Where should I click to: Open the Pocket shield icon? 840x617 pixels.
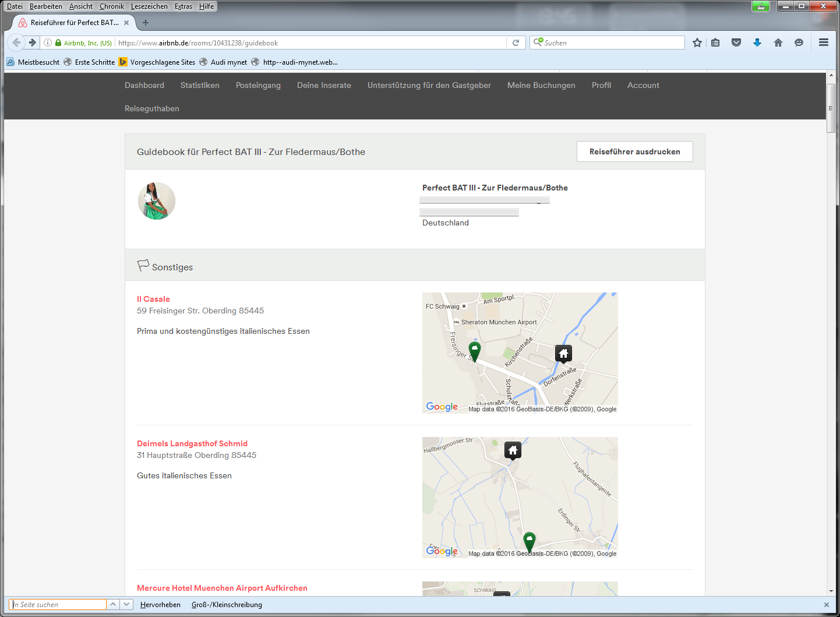736,43
